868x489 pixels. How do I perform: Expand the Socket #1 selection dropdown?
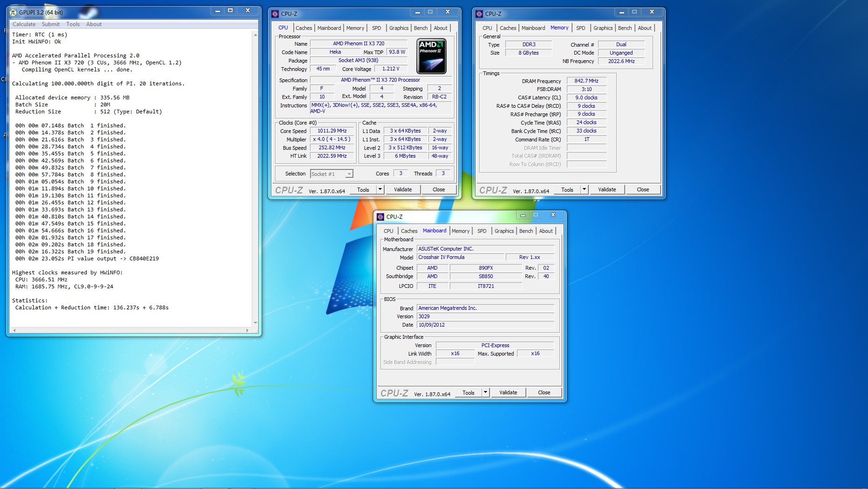pos(349,174)
